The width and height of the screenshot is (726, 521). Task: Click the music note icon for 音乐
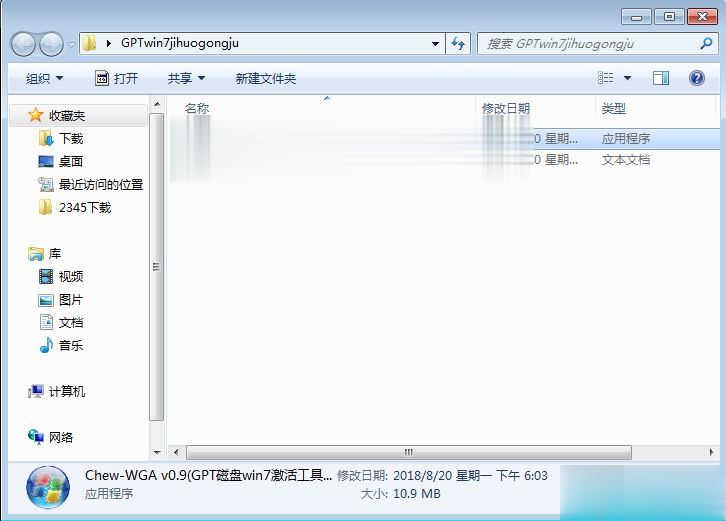pos(46,345)
